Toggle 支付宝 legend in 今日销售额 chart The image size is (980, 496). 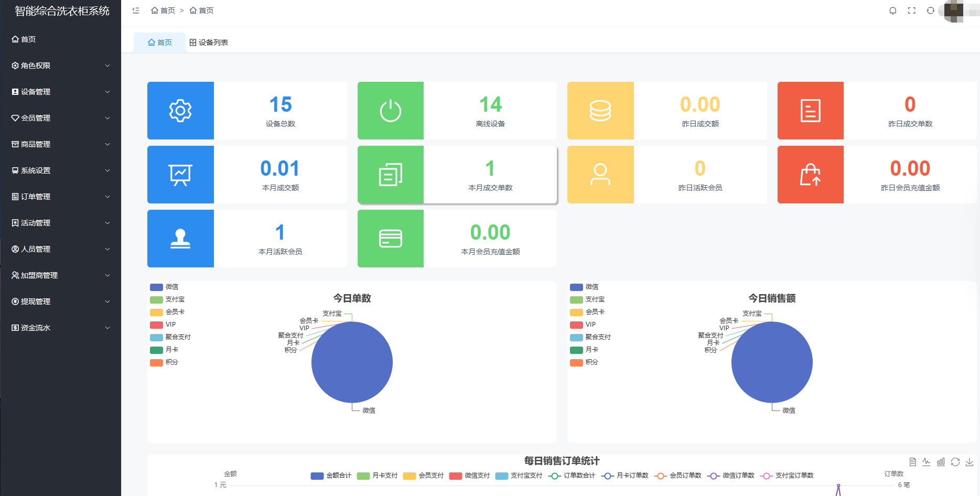[587, 299]
